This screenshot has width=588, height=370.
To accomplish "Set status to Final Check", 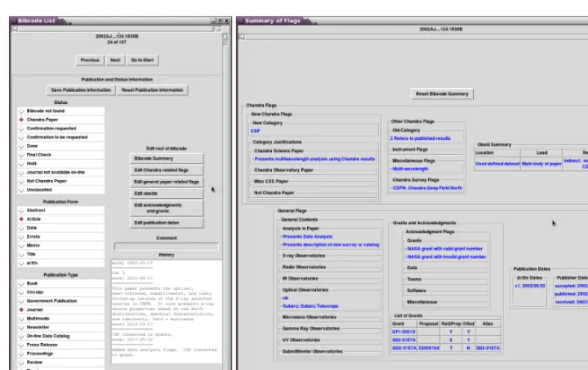I will [61, 155].
